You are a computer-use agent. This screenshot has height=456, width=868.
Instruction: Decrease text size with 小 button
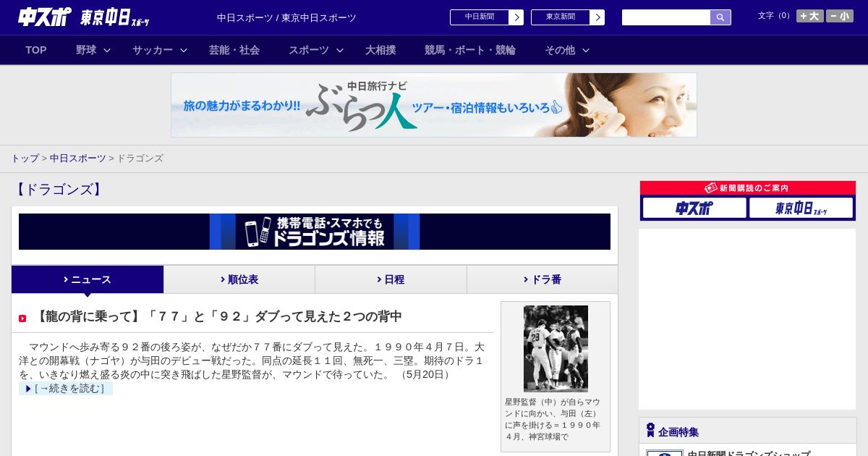[x=840, y=16]
